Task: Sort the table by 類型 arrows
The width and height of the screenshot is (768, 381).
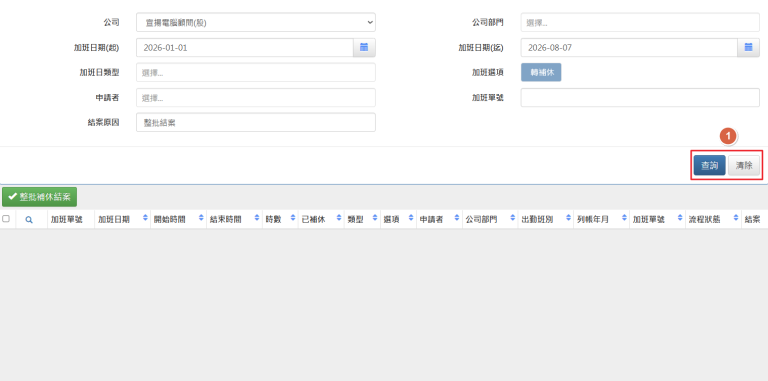Action: (x=375, y=218)
